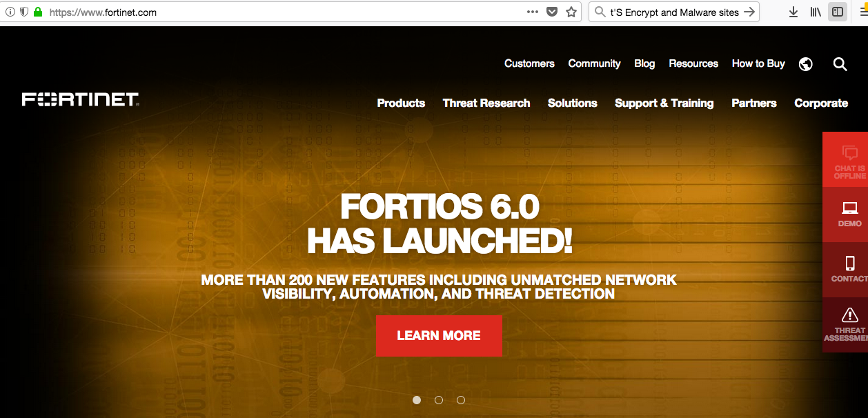Expand site security info via the lock
The image size is (868, 418).
(37, 12)
